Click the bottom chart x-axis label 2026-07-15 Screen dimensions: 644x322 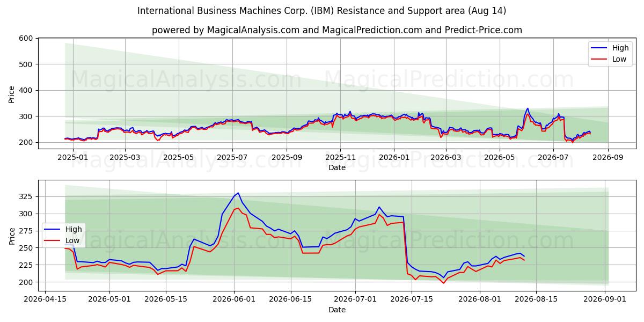tap(412, 299)
